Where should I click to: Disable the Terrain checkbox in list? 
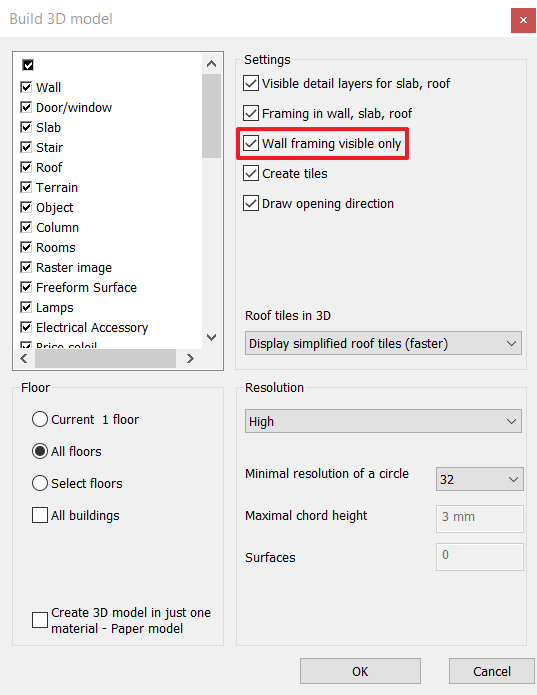(x=26, y=187)
